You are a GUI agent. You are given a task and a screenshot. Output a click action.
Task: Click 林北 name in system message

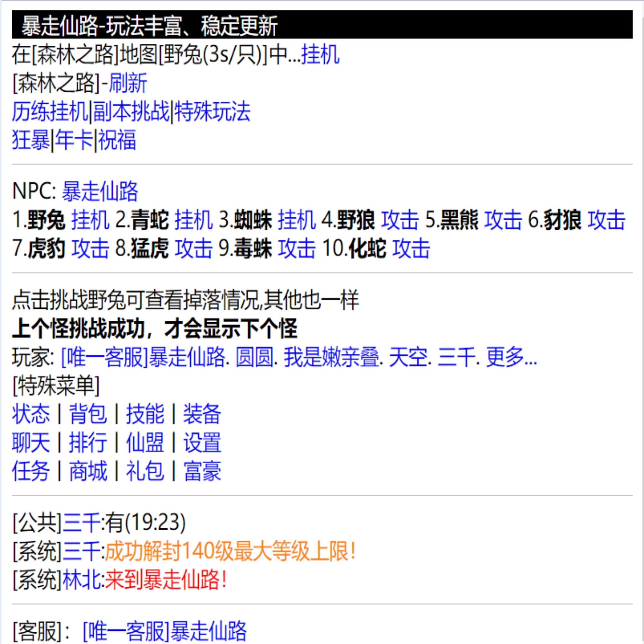pos(82,580)
